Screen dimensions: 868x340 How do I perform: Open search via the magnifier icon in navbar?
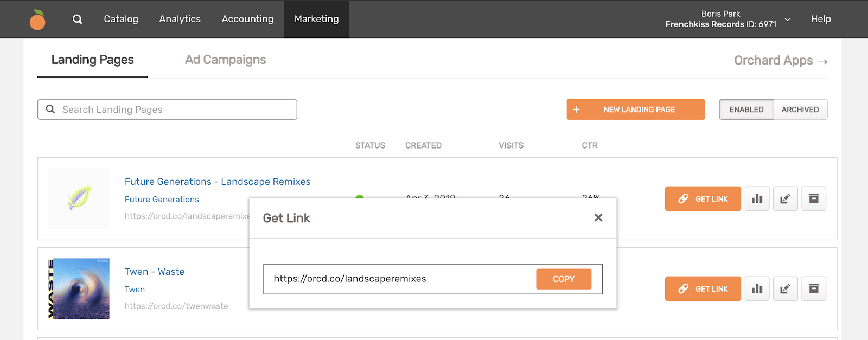pyautogui.click(x=78, y=20)
